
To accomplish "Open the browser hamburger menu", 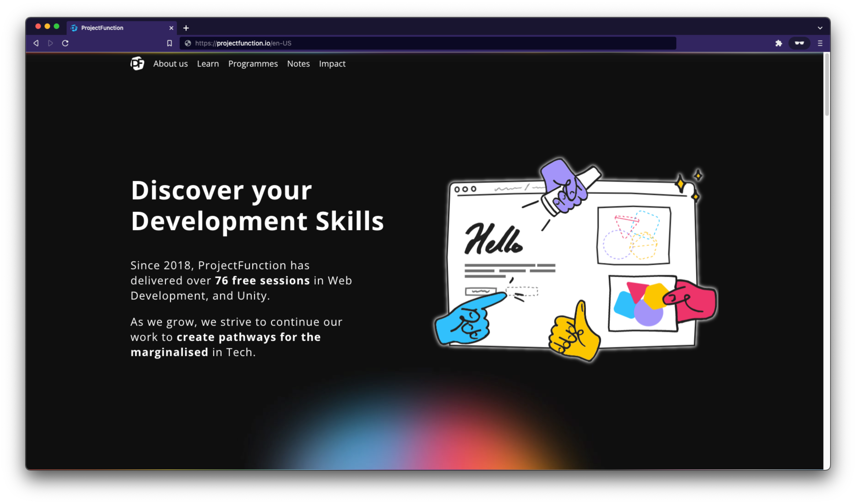I will tap(820, 43).
